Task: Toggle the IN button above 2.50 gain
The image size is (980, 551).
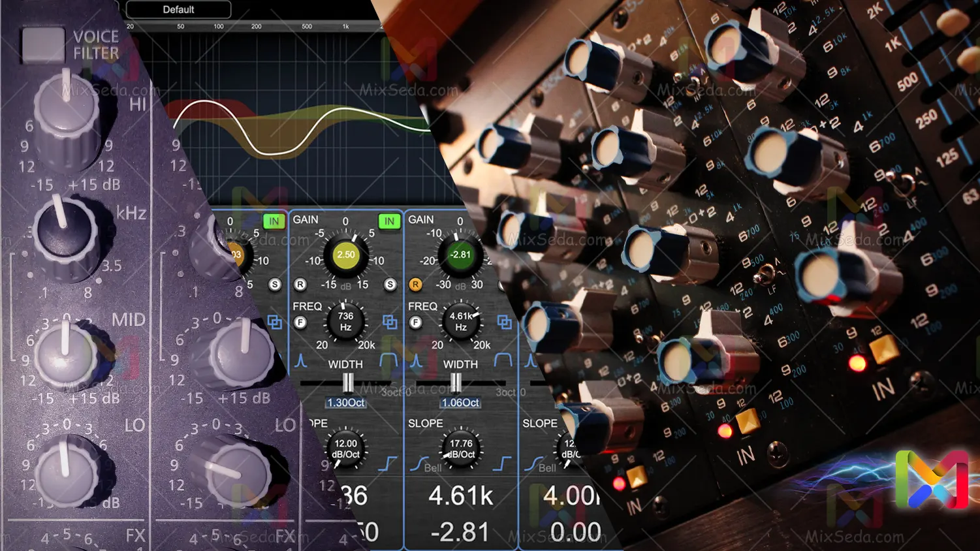Action: pyautogui.click(x=389, y=221)
